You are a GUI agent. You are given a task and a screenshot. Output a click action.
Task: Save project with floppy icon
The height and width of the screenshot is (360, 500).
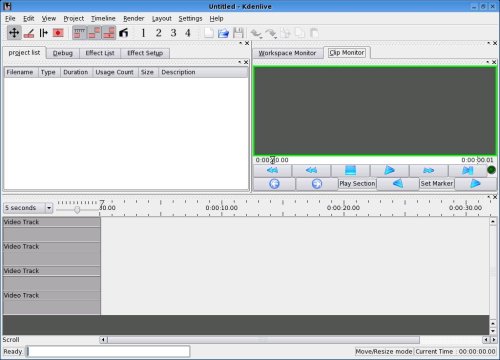pos(238,33)
